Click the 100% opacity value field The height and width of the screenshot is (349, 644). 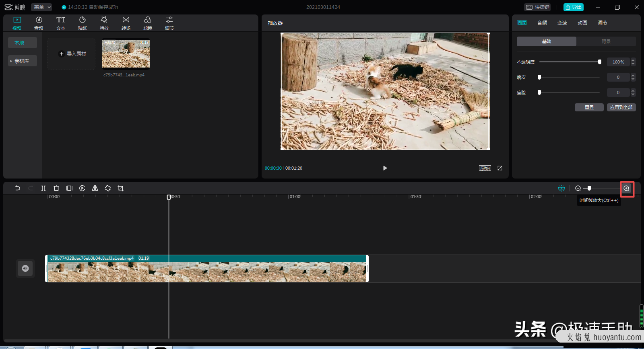618,62
